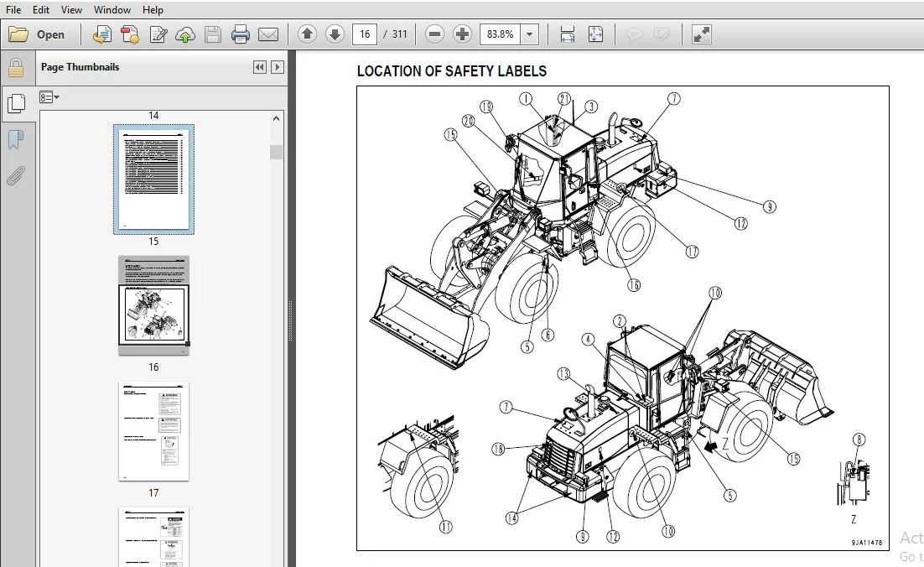
Task: Open the File menu
Action: [x=13, y=9]
